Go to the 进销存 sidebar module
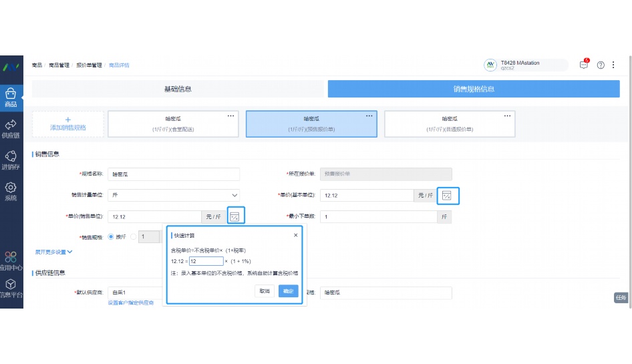Viewport: 632px width, 364px height. 11,160
